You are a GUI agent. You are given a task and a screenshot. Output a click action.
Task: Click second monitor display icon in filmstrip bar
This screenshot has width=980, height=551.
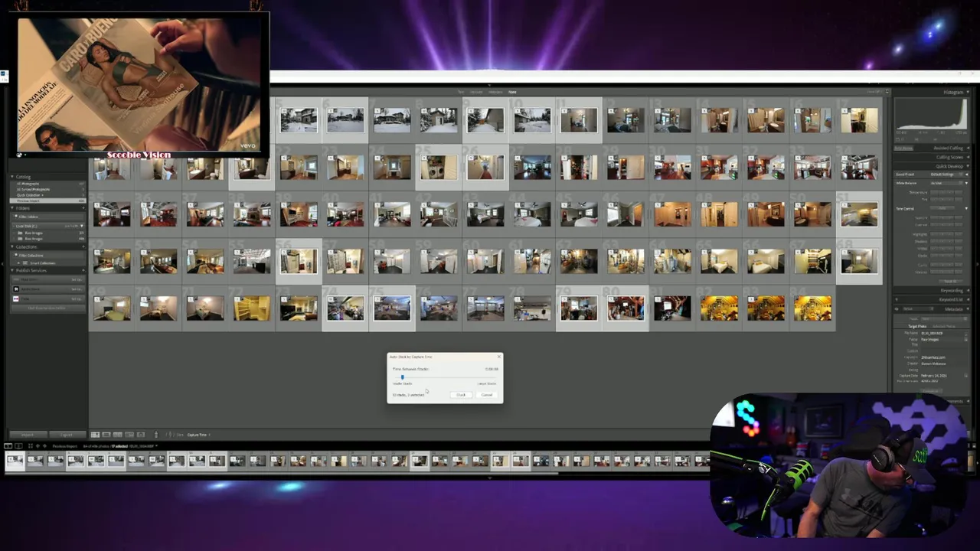18,445
